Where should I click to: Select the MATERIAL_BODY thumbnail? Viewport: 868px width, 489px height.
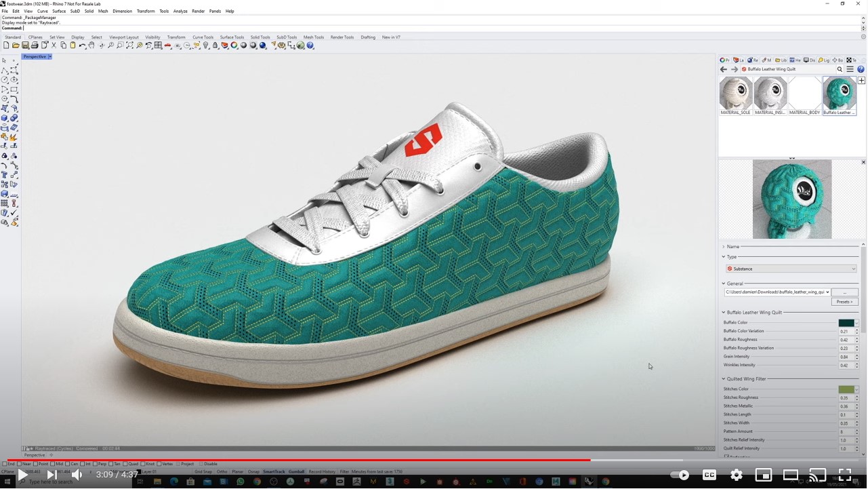coord(804,96)
